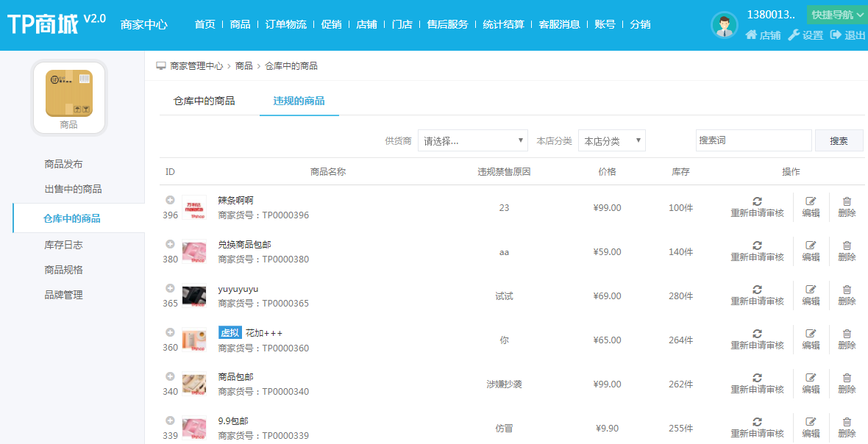Click the resubmit-review refresh icon for product 396
This screenshot has height=444, width=868.
(x=757, y=201)
